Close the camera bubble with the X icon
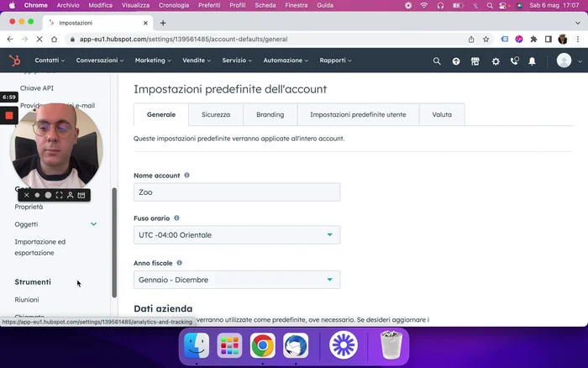This screenshot has height=368, width=588. click(x=26, y=195)
